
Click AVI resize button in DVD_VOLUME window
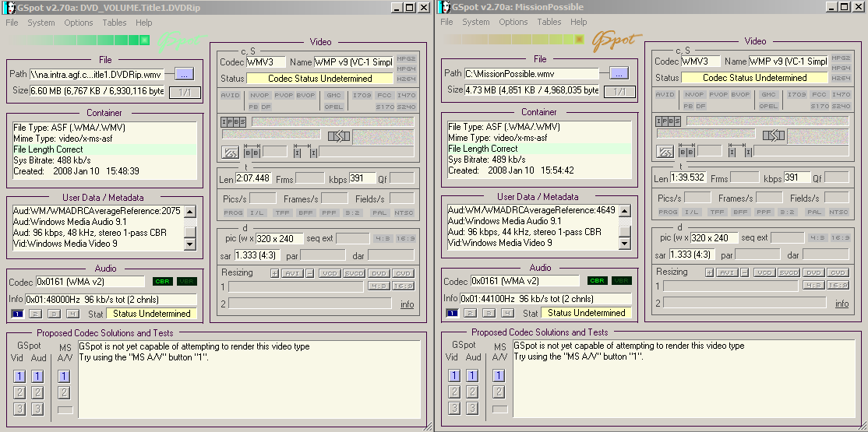[x=292, y=273]
